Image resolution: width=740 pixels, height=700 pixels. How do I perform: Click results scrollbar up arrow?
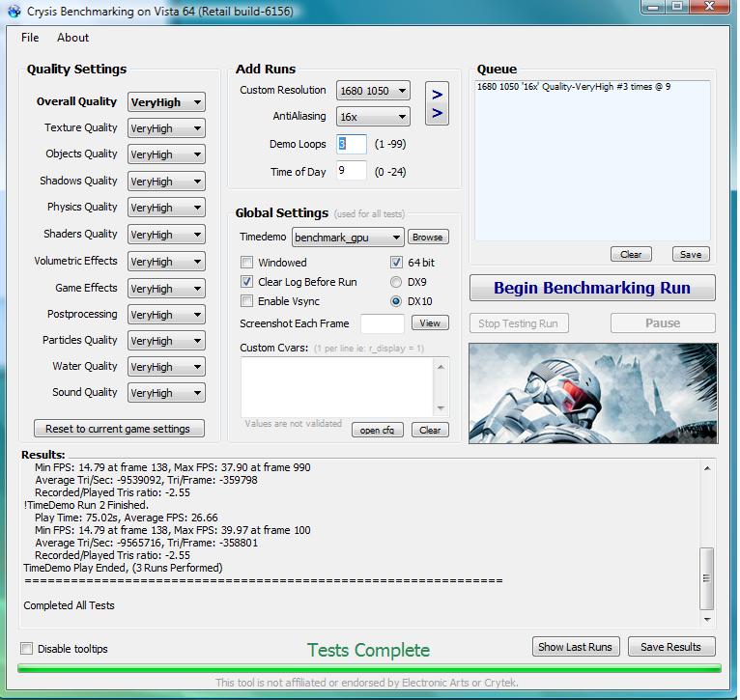(x=707, y=468)
